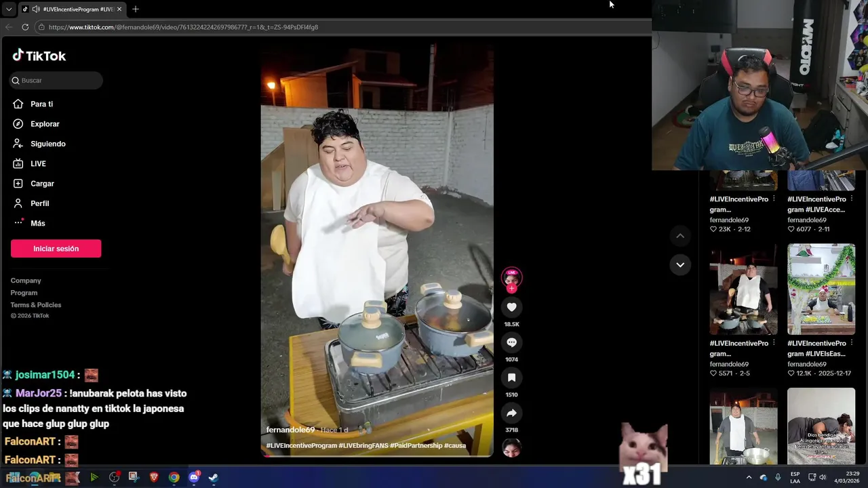View site information icon in address bar
This screenshot has height=488, width=868.
pyautogui.click(x=41, y=27)
